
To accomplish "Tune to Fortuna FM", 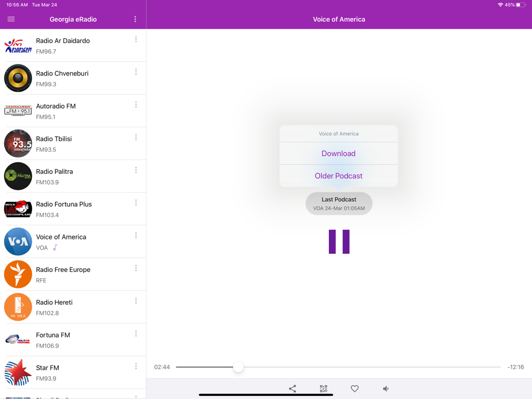I will 73,339.
